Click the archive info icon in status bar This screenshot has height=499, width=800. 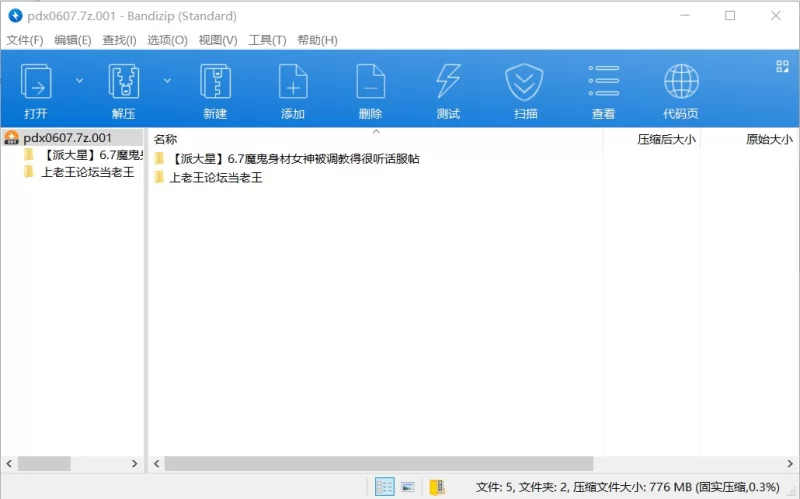tap(437, 487)
